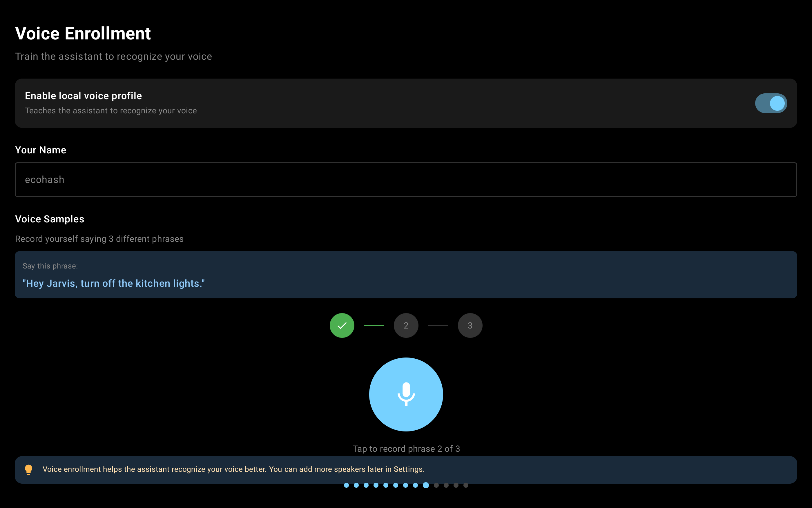Click the second blue page dot
Screen dimensions: 812x508
click(x=356, y=485)
